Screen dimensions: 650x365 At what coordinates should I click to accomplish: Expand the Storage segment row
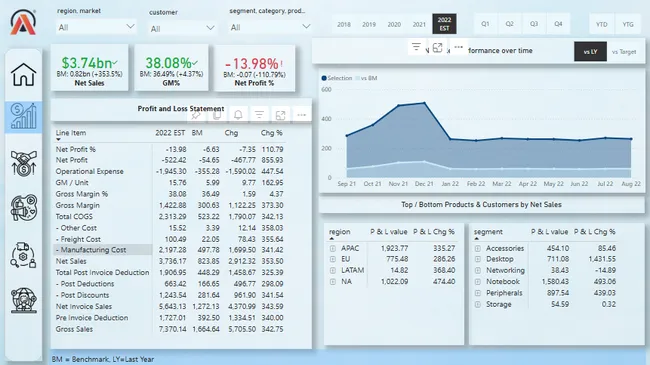pos(478,304)
